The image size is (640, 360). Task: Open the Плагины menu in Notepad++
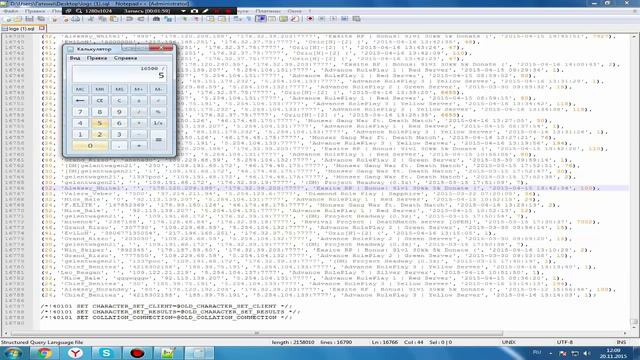pos(268,11)
